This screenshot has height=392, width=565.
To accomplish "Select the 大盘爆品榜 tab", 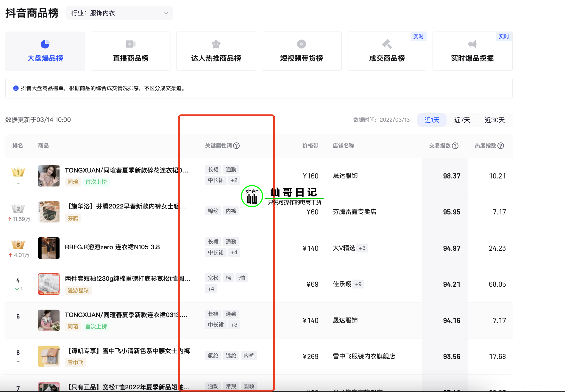I will [x=45, y=51].
